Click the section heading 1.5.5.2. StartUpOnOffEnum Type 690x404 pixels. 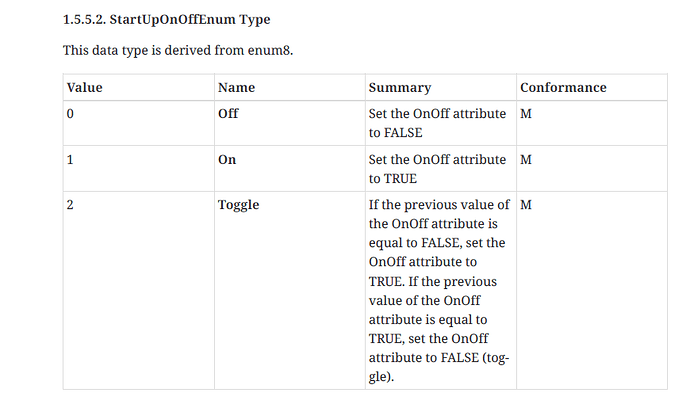point(166,19)
